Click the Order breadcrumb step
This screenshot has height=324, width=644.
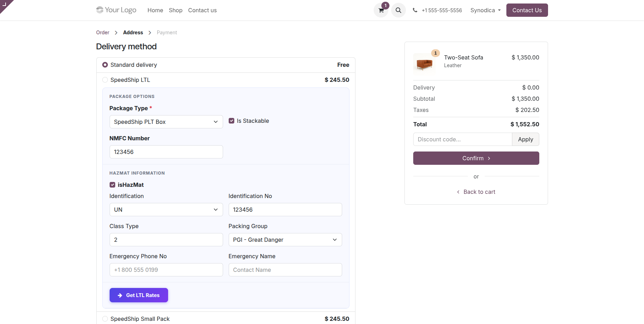tap(103, 33)
